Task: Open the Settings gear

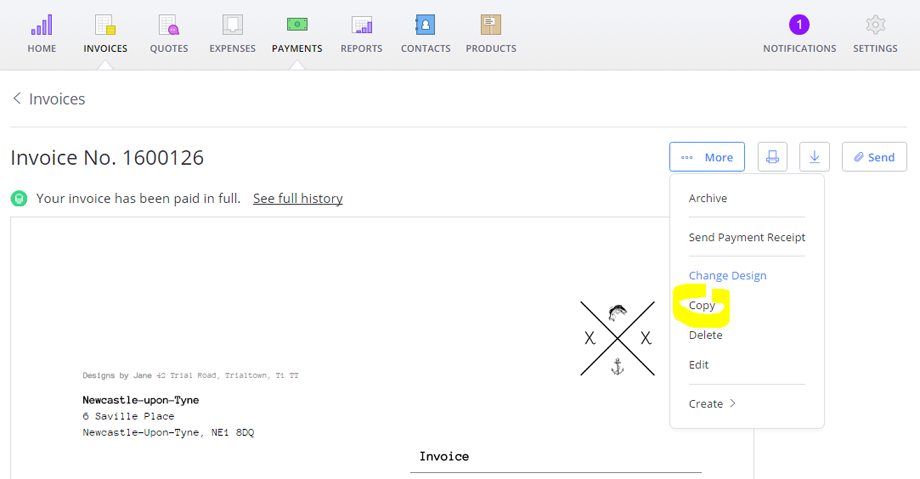Action: [x=875, y=25]
